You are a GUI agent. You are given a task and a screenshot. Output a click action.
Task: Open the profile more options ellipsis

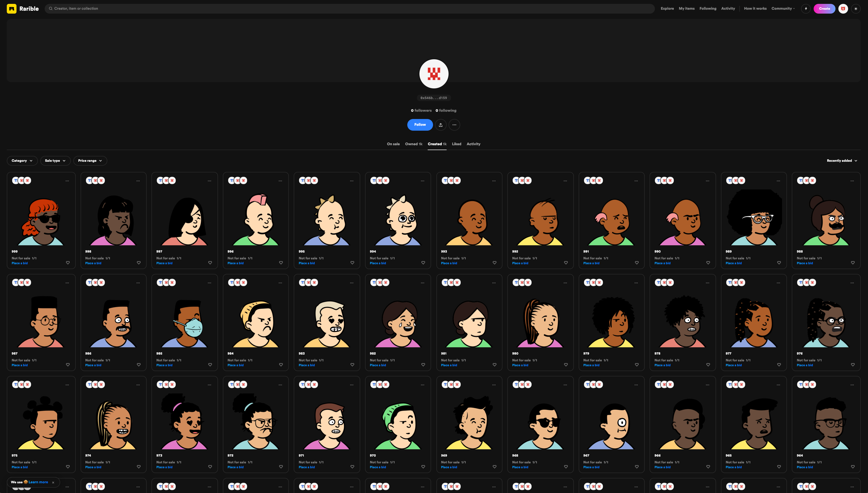click(454, 125)
